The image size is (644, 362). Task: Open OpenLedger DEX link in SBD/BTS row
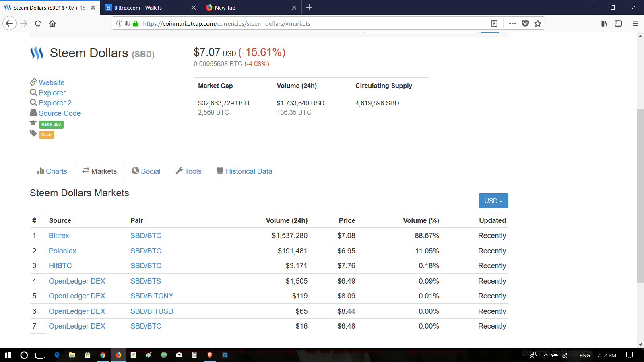[x=77, y=281]
